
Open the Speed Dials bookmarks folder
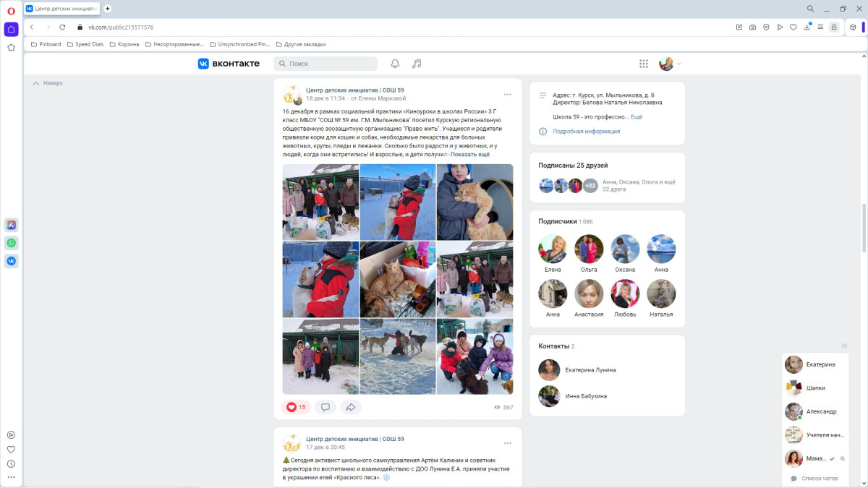click(85, 44)
